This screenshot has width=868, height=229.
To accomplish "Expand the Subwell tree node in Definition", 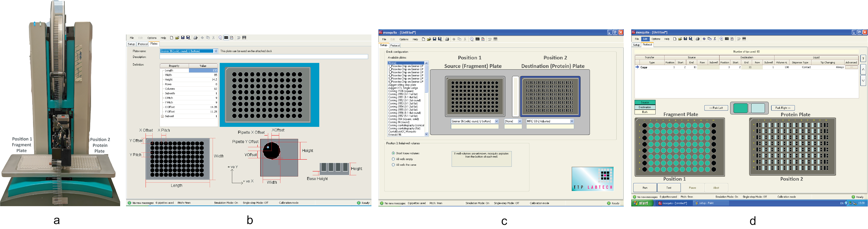I will tap(162, 116).
